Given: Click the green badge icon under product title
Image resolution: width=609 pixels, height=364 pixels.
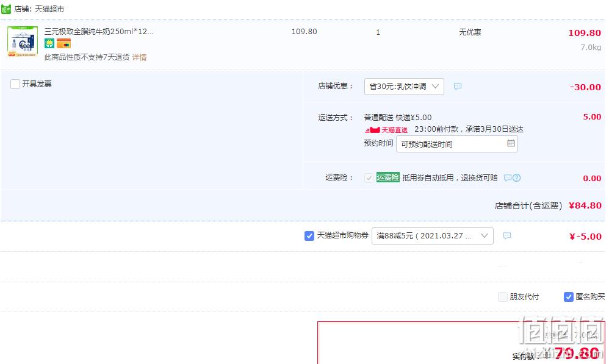Looking at the screenshot, I should click(49, 43).
